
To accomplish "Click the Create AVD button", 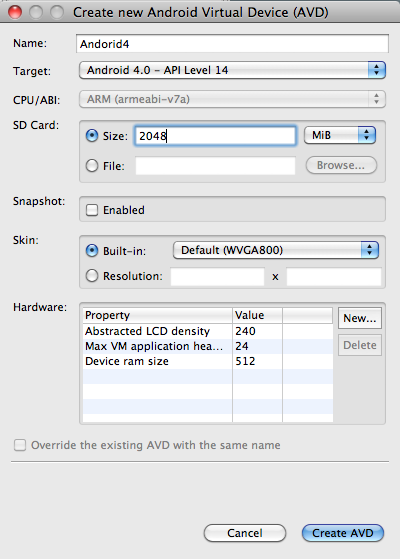I will tap(343, 533).
